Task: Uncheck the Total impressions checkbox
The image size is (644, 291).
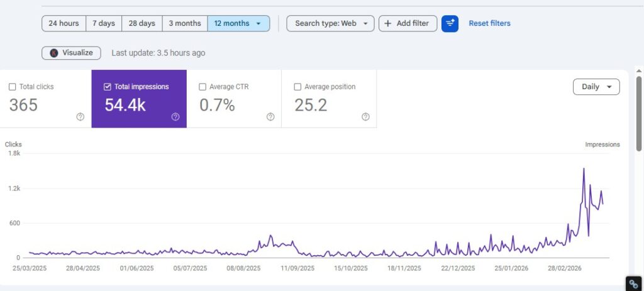Action: 108,87
